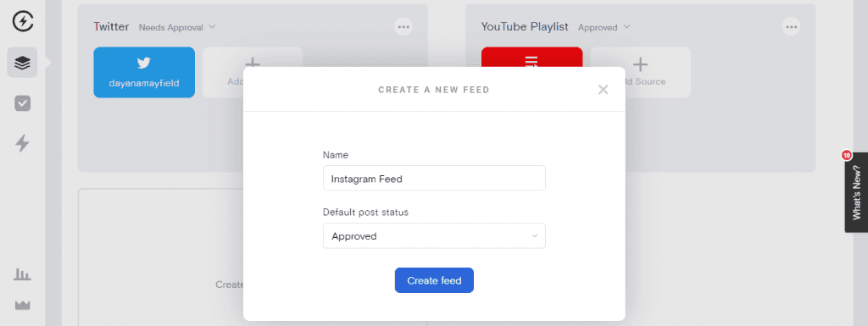The image size is (868, 326).
Task: Click the Name input field
Action: coord(434,179)
